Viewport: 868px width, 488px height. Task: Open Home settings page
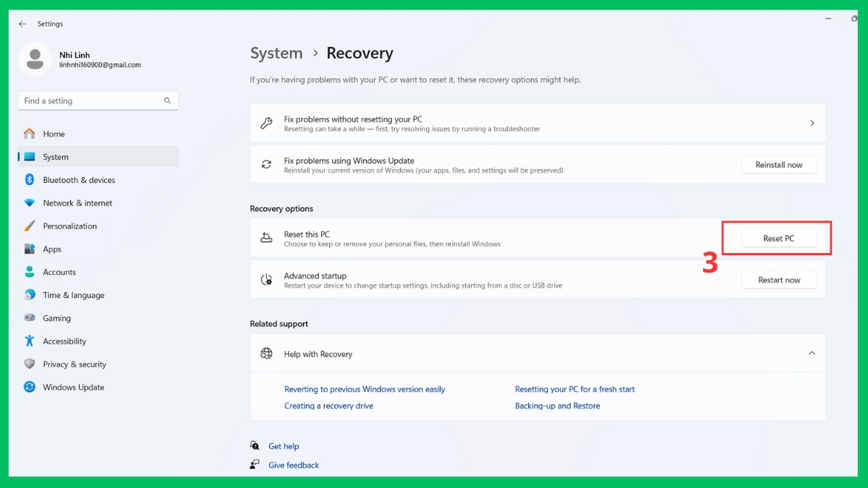(98, 134)
